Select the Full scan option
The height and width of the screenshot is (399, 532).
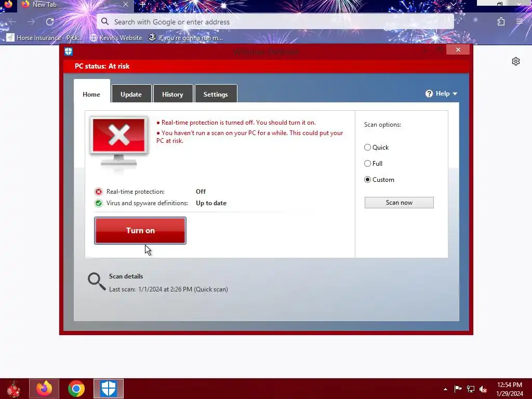coord(367,164)
